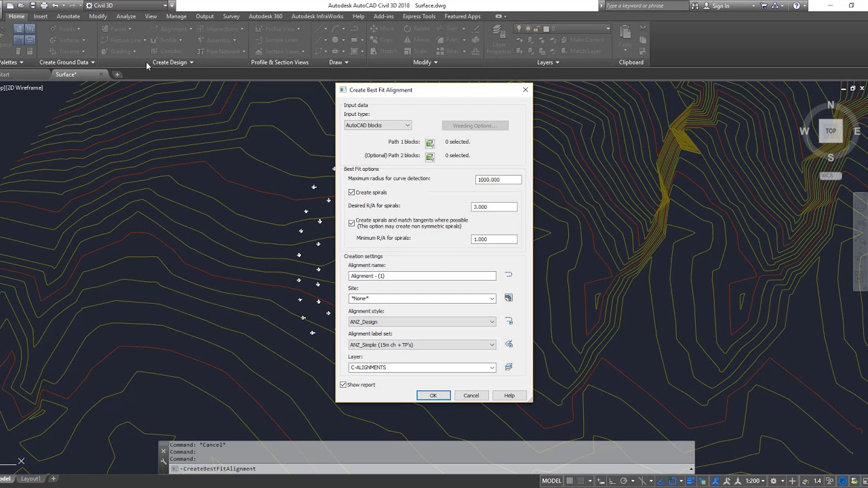The height and width of the screenshot is (488, 868).
Task: Click Cancel in the Best Fit dialog
Action: (x=471, y=396)
